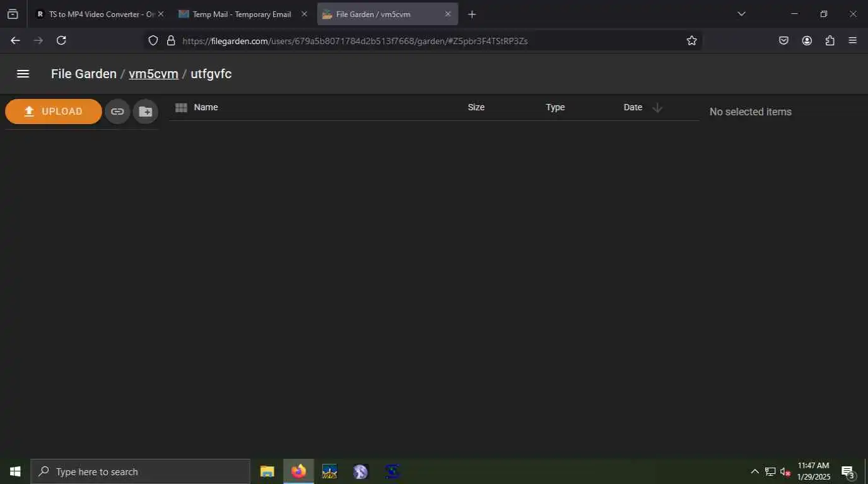Open the Firefox View button at top left

13,14
